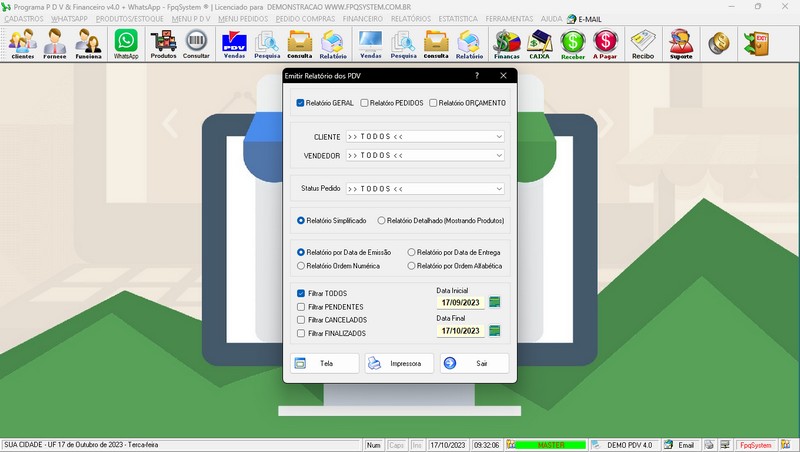This screenshot has height=452, width=800.
Task: Expand the CLIENTE dropdown
Action: click(x=498, y=136)
